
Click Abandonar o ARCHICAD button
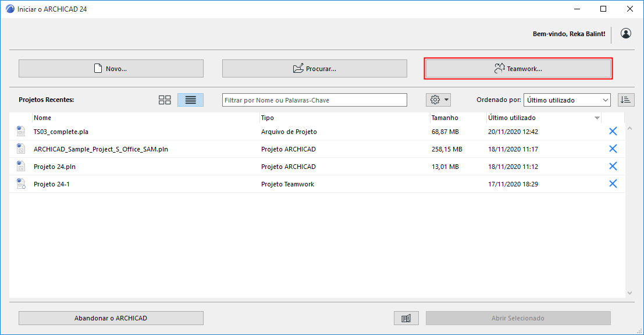tap(111, 318)
